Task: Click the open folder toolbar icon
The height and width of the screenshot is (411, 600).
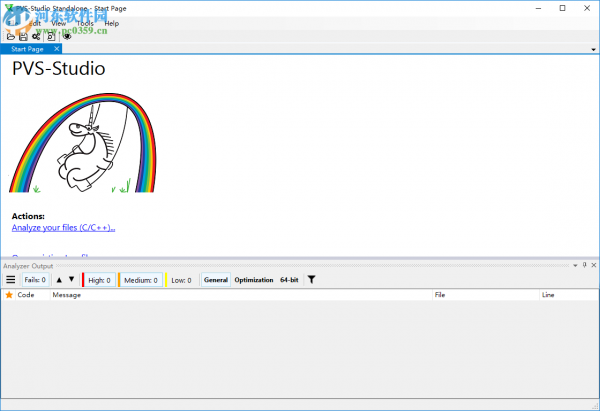Action: coord(11,36)
